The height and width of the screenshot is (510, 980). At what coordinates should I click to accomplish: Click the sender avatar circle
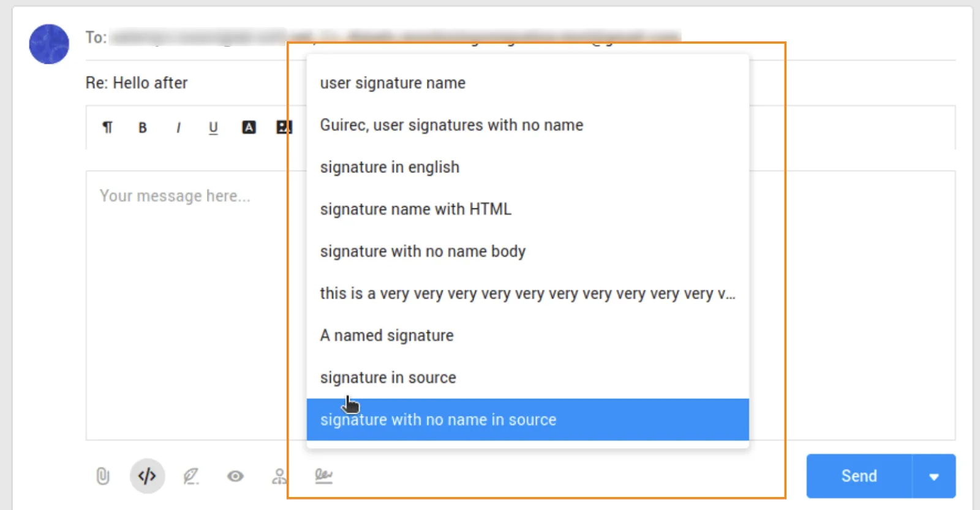tap(49, 44)
